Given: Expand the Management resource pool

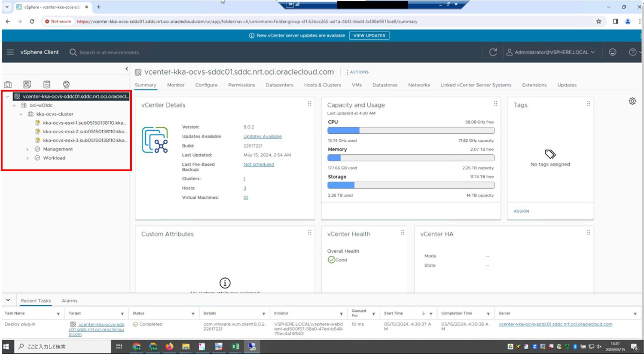Looking at the screenshot, I should click(27, 150).
